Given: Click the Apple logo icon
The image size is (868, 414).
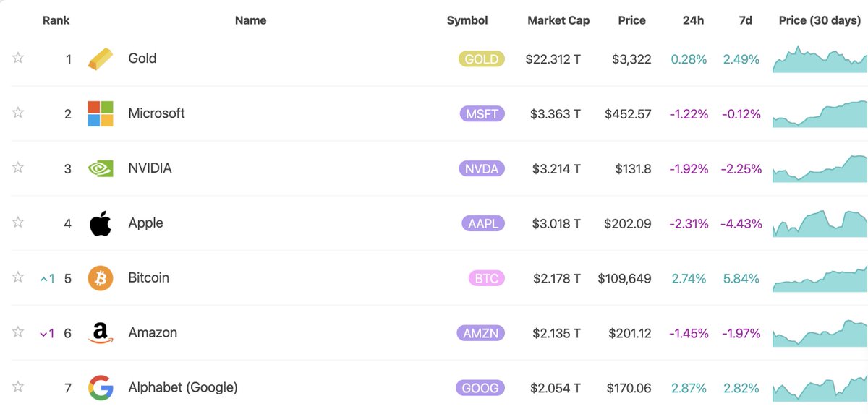Looking at the screenshot, I should tap(101, 223).
